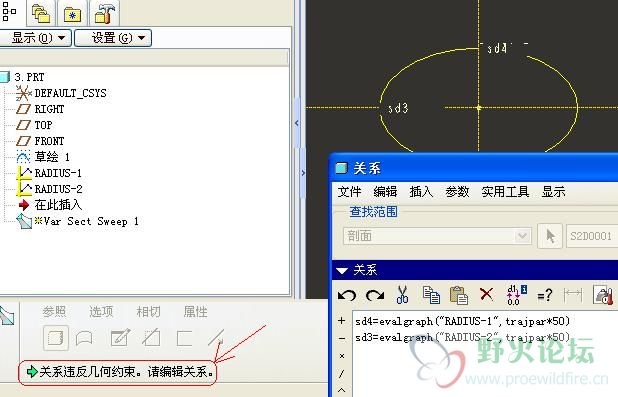Open the 实用工具 menu

pyautogui.click(x=505, y=192)
